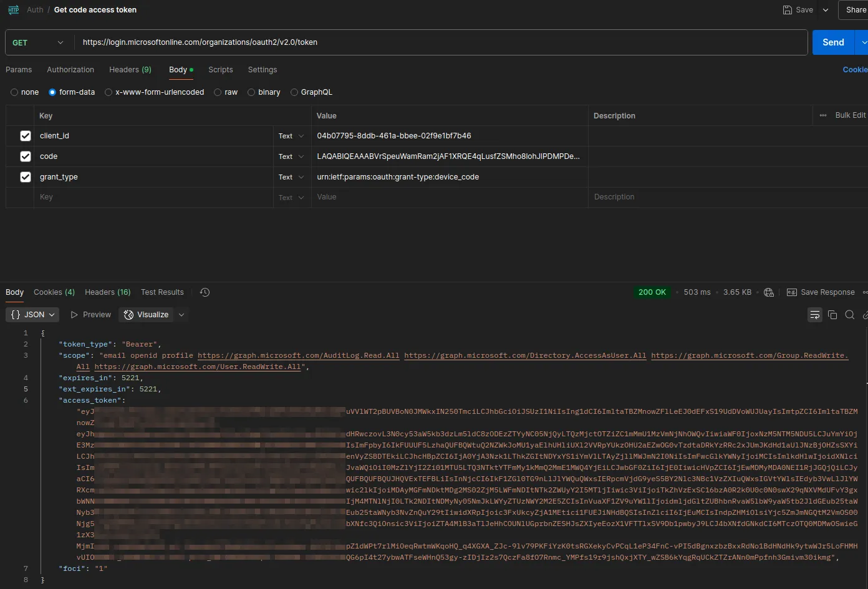
Task: Uncheck the code parameter checkbox
Action: (x=26, y=156)
